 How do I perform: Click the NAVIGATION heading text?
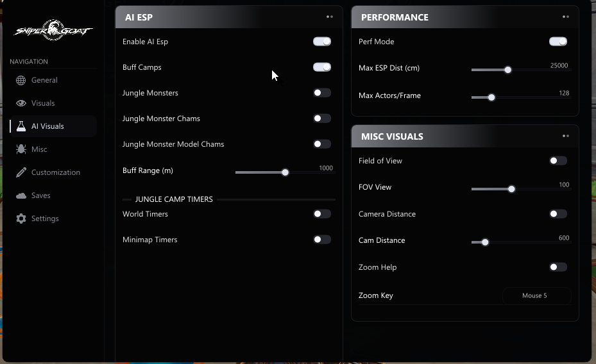[x=29, y=62]
